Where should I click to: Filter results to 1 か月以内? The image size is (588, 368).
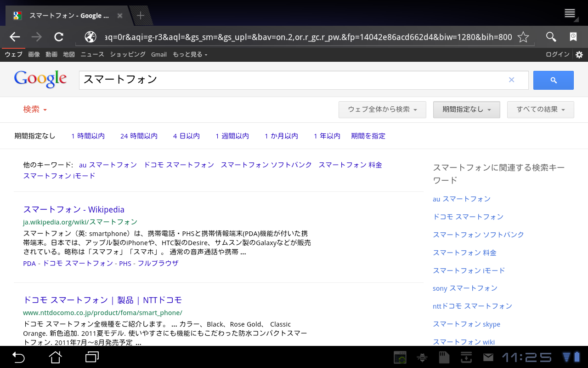coord(281,136)
